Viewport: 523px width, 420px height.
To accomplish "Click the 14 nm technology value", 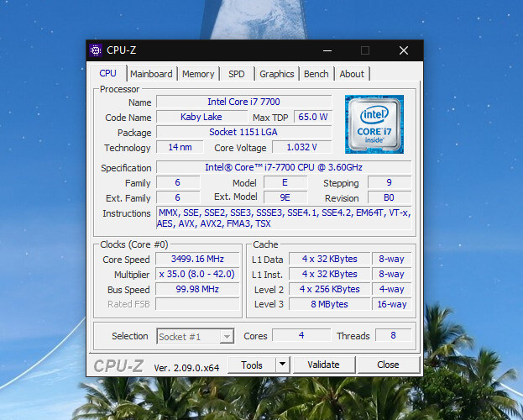I will tap(180, 147).
